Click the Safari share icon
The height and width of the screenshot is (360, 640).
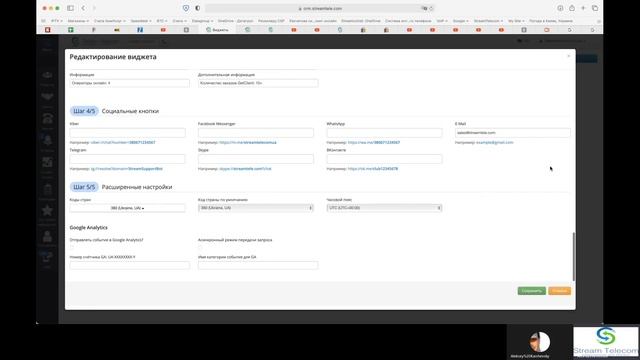pos(572,8)
